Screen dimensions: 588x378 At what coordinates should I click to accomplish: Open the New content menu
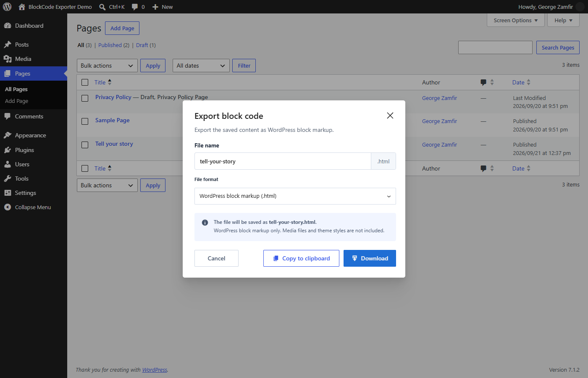point(163,7)
